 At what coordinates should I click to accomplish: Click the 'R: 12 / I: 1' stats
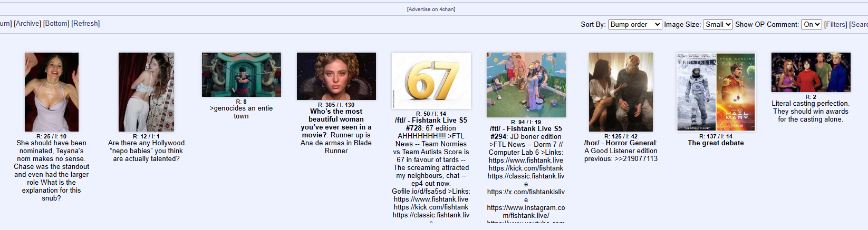146,136
